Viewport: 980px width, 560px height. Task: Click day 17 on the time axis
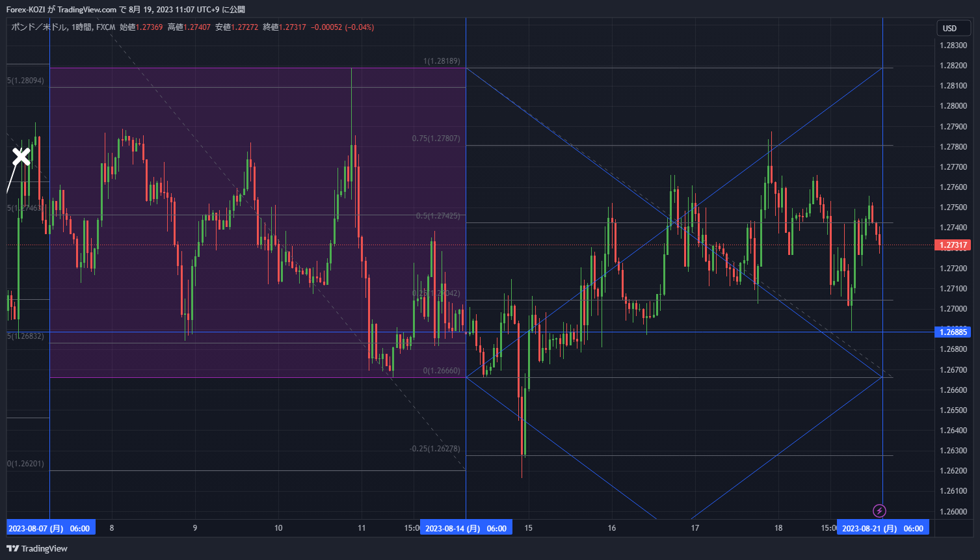click(x=695, y=528)
